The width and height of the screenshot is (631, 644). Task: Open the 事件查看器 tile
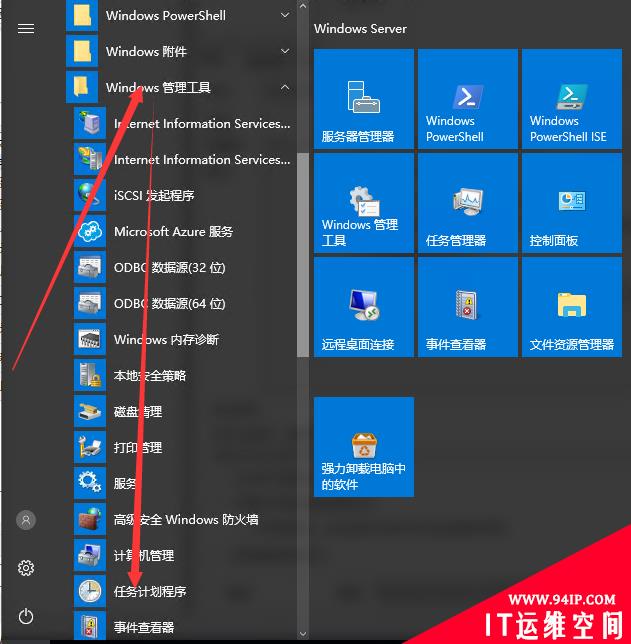468,307
